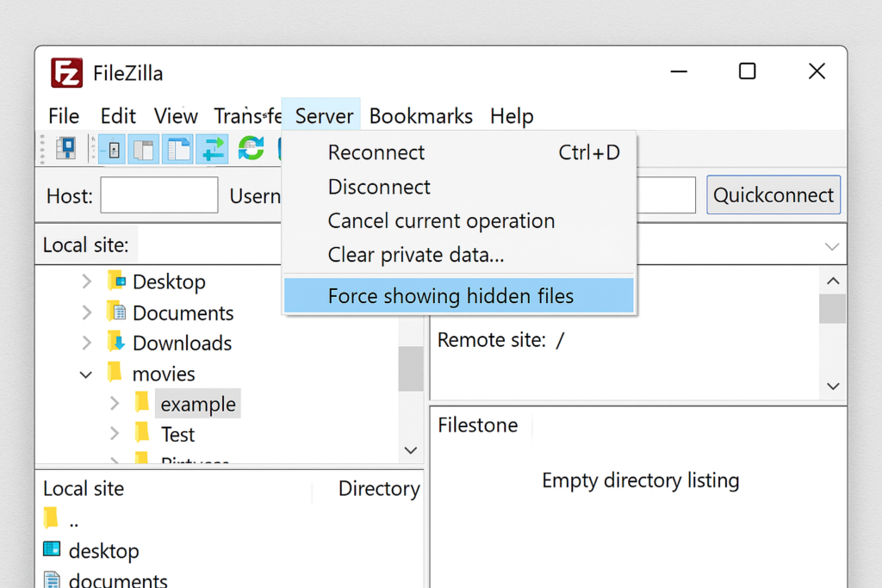Click remote pane scrollbar down arrow
Viewport: 882px width, 588px height.
(x=833, y=387)
